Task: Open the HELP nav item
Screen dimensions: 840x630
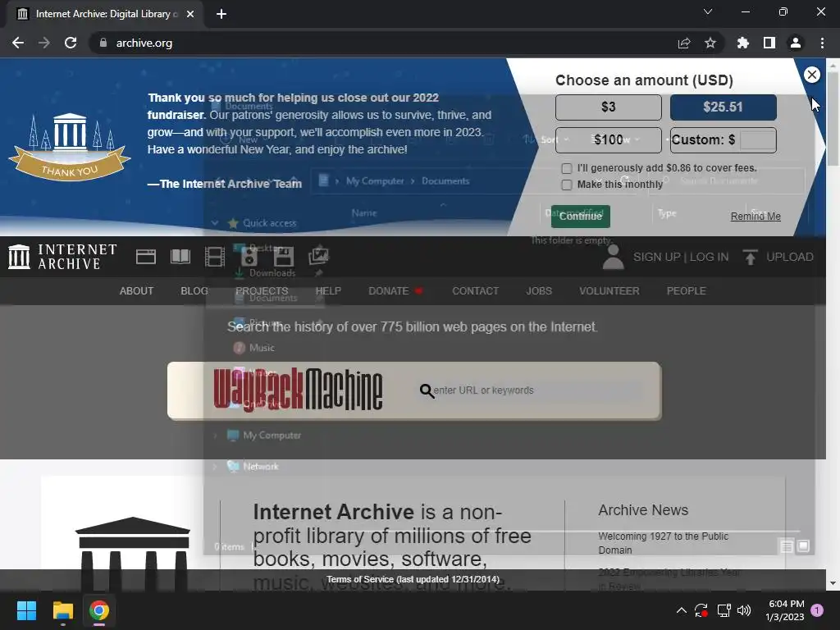Action: tap(328, 291)
